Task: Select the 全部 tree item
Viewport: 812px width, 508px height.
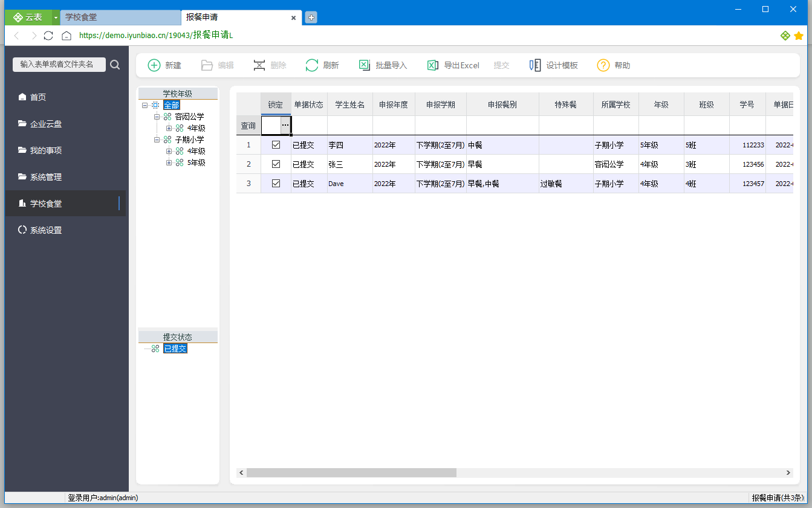Action: 172,105
